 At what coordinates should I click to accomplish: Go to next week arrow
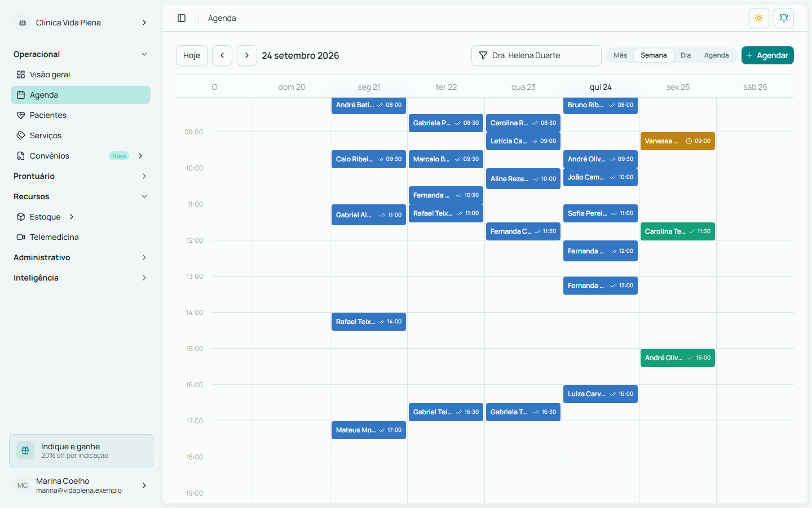(x=247, y=55)
